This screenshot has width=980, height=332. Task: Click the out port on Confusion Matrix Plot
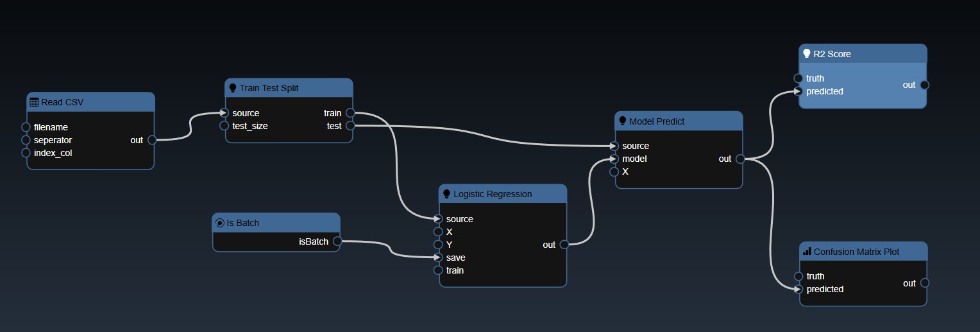pos(924,283)
